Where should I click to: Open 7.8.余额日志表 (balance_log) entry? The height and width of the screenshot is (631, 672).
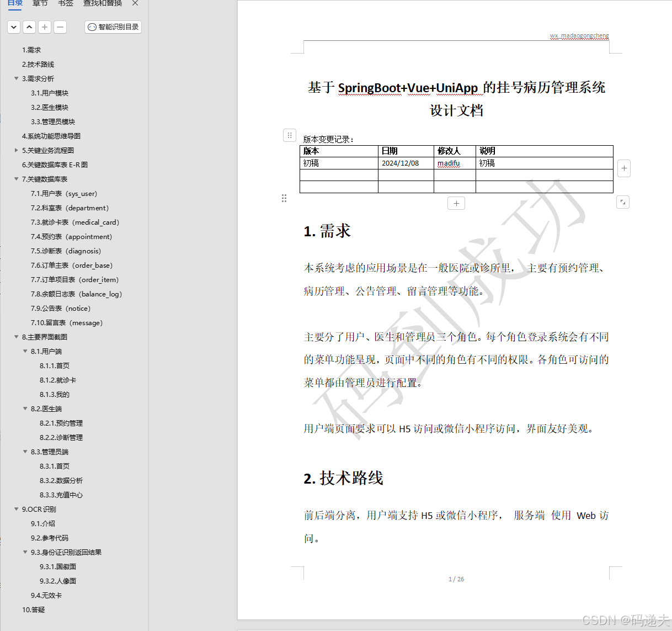[77, 294]
